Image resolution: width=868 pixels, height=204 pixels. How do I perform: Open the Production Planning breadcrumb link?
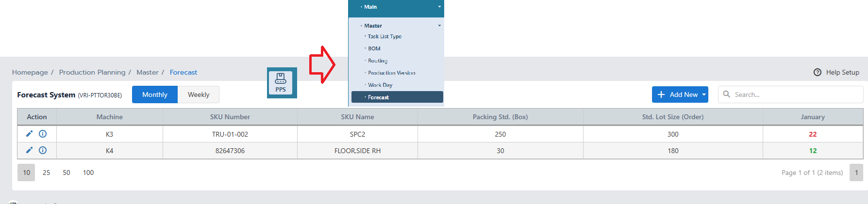pyautogui.click(x=92, y=72)
